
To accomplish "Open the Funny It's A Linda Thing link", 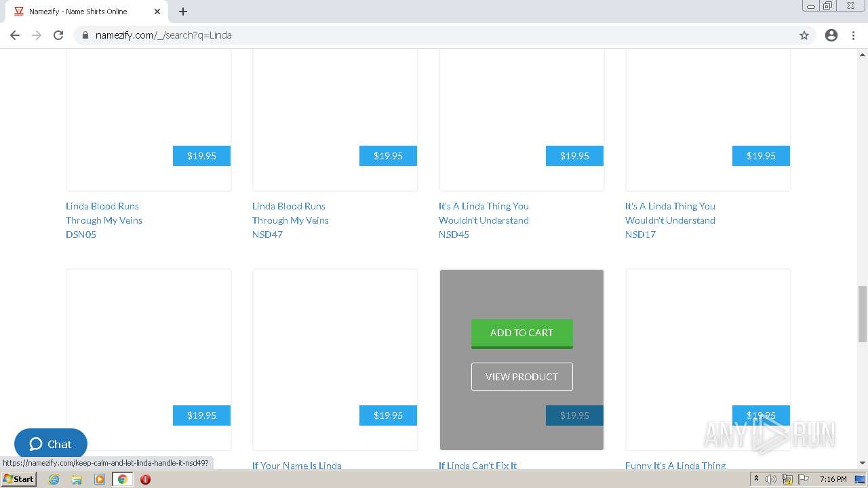I will [x=675, y=466].
